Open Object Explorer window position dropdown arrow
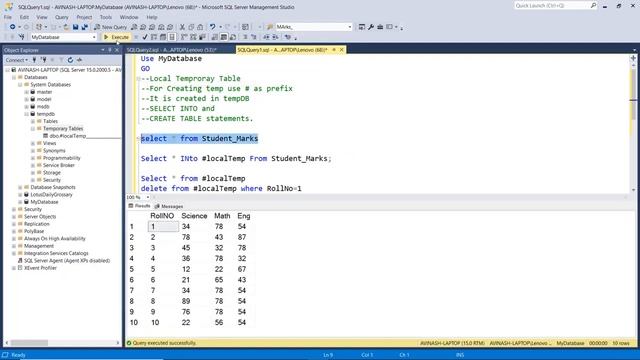Viewport: 640px width, 360px height. tap(102, 50)
